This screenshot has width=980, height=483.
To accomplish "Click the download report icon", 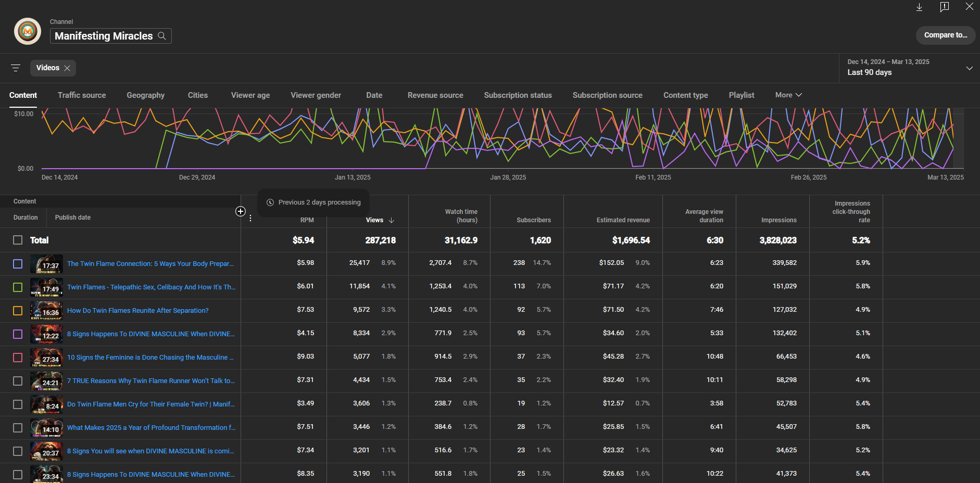I will coord(920,7).
